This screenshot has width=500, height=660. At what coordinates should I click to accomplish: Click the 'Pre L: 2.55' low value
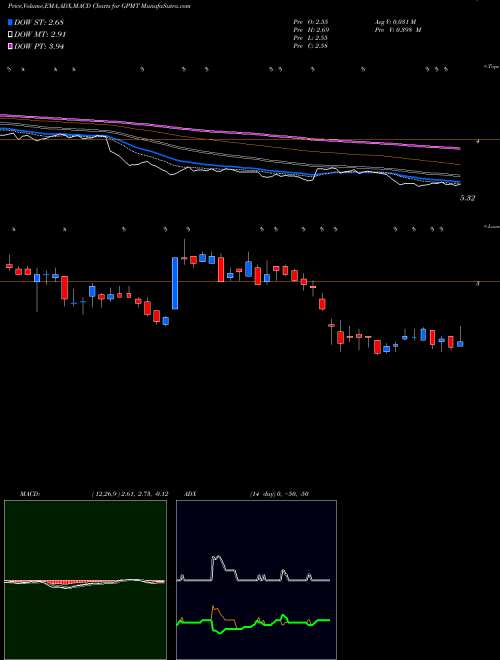click(311, 38)
